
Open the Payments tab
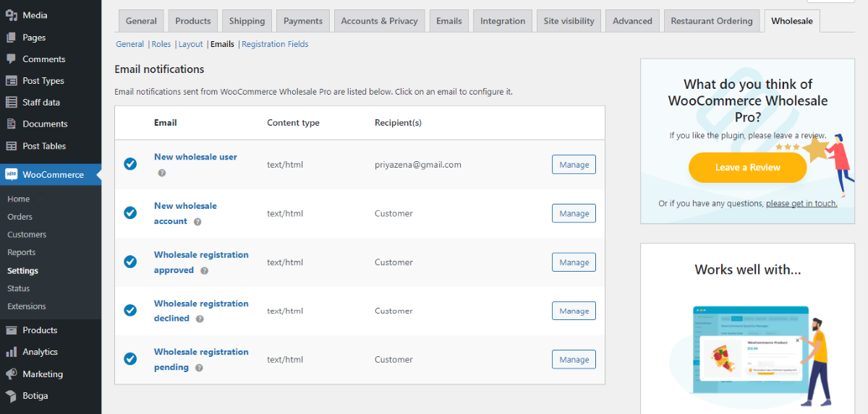[303, 21]
